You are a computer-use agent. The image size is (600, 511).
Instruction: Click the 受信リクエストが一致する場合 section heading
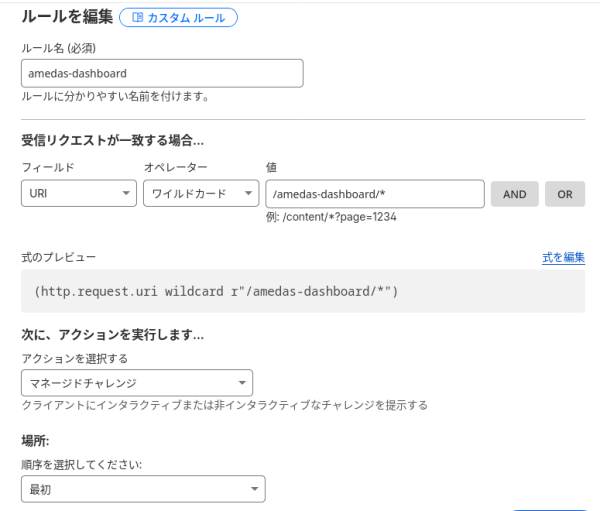pyautogui.click(x=113, y=141)
